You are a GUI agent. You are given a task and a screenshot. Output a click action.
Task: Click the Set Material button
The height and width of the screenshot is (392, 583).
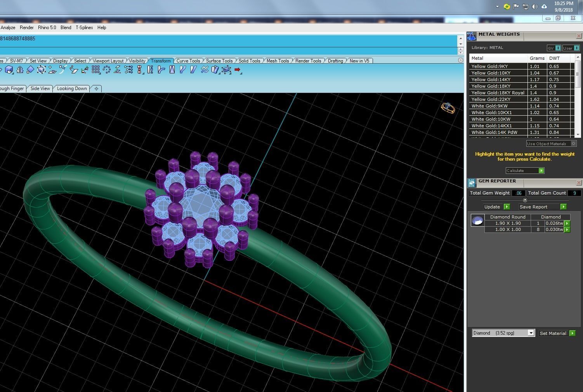tap(557, 333)
